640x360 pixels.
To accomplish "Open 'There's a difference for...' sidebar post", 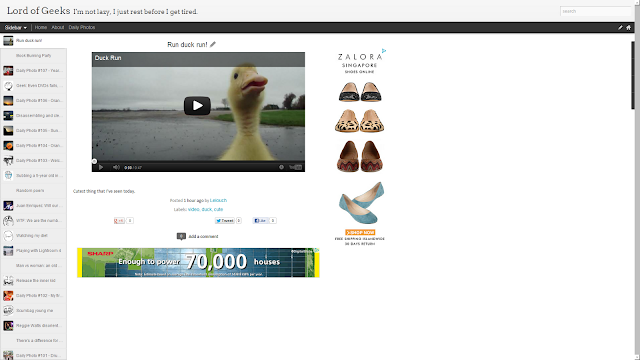I will pyautogui.click(x=33, y=340).
